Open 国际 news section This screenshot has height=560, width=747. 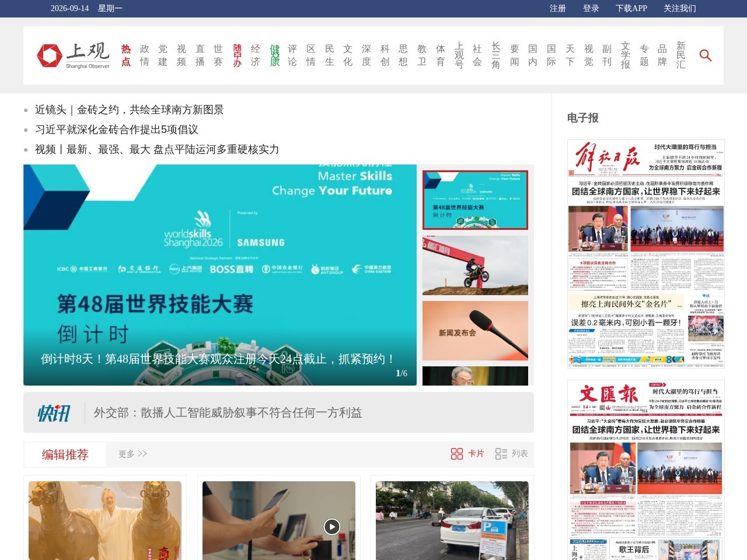(551, 55)
